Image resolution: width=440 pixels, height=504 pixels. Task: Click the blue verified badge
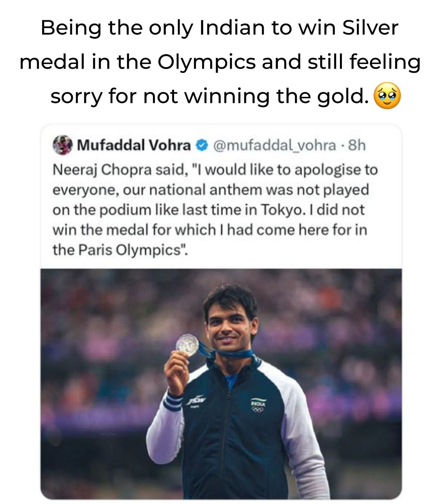pos(202,146)
